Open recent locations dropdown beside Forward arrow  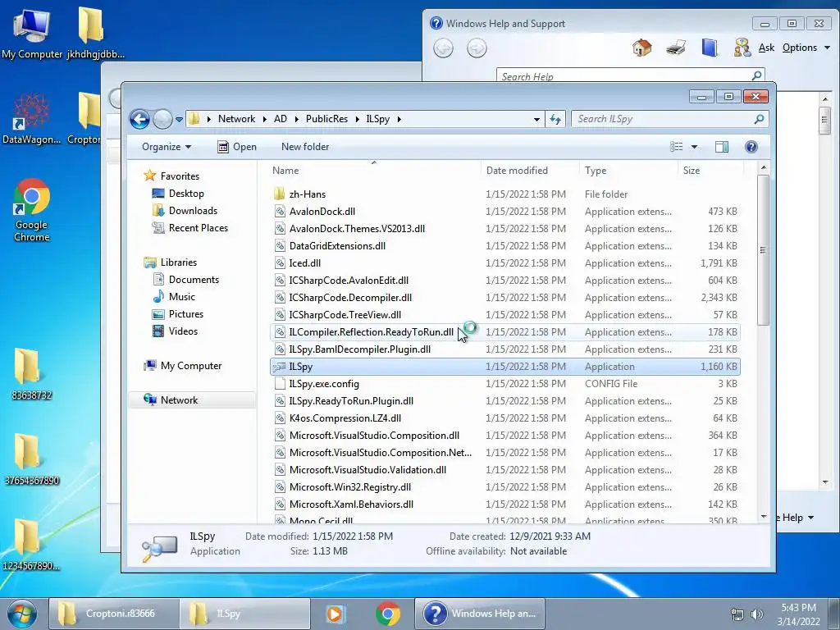[x=179, y=120]
